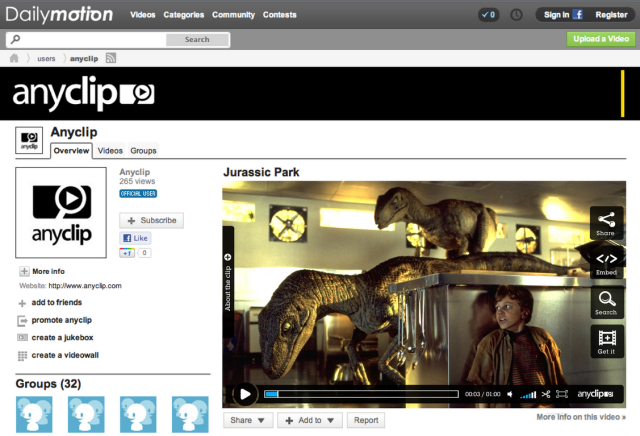Expand More info section
The height and width of the screenshot is (436, 640).
[42, 271]
